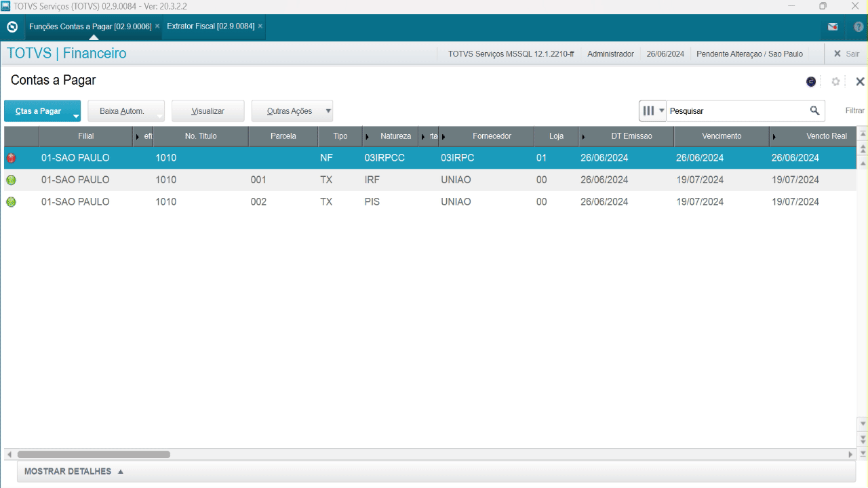Click inside the Pesquisar search field
The height and width of the screenshot is (488, 868).
(x=736, y=110)
